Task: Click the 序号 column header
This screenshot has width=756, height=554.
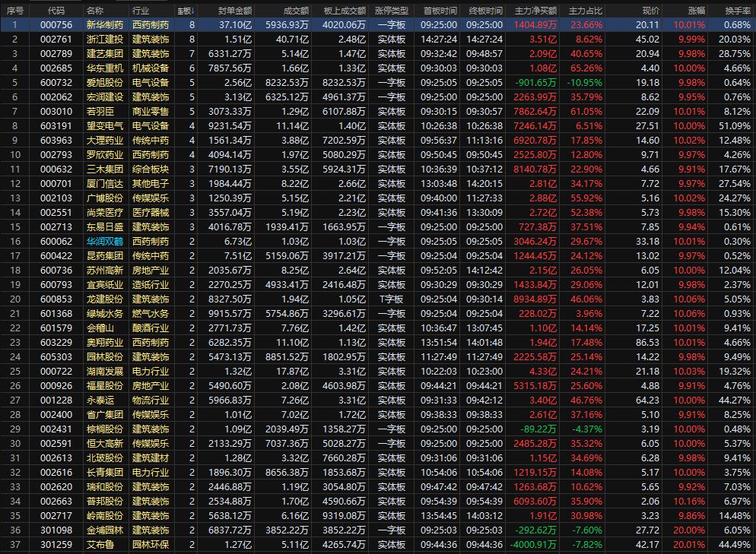Action: [15, 11]
